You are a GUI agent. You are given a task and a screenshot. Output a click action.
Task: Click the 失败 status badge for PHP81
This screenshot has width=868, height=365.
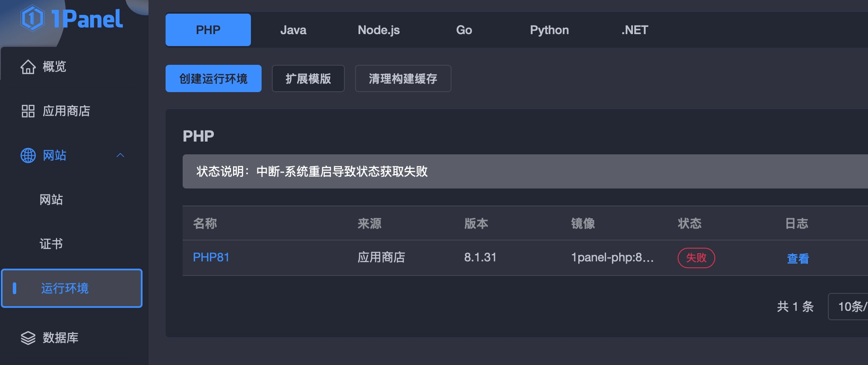pyautogui.click(x=696, y=258)
